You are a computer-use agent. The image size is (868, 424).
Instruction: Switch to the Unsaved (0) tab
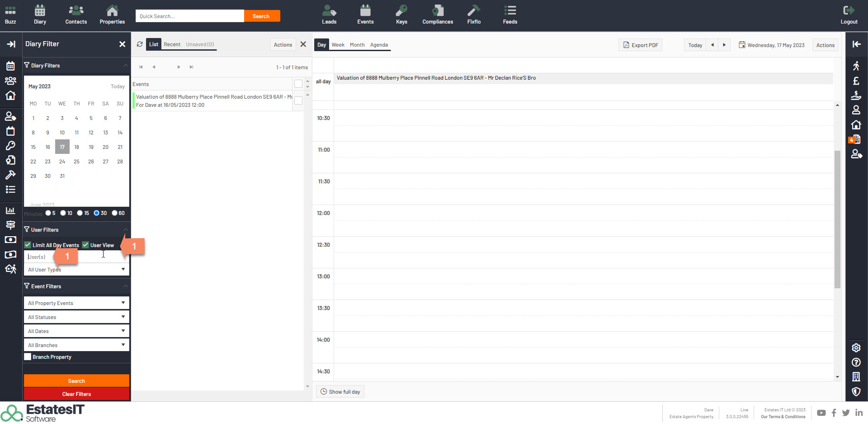(x=200, y=44)
